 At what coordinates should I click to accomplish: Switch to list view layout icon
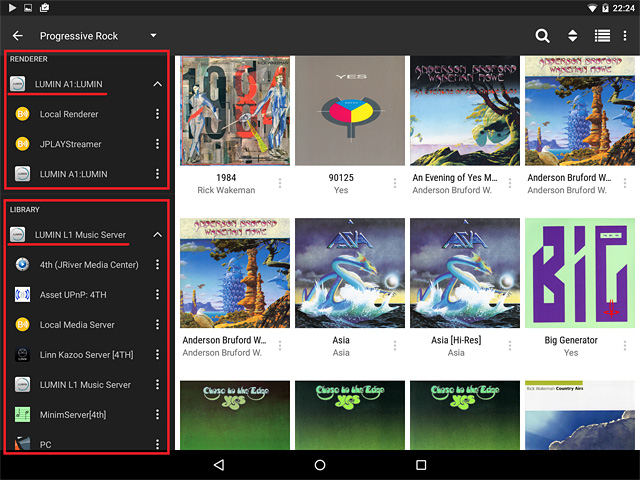click(x=601, y=36)
